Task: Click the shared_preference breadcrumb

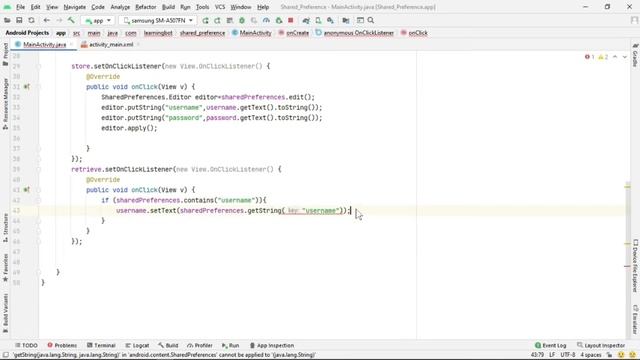Action: [x=202, y=33]
